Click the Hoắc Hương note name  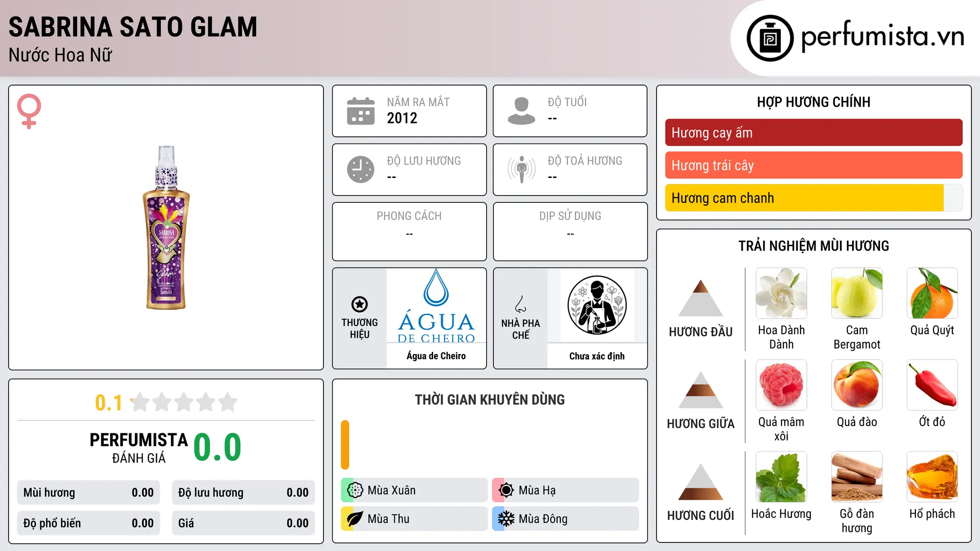[x=781, y=514]
